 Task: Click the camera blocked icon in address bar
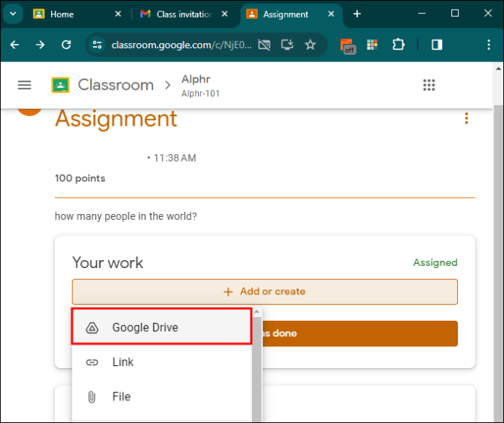pos(264,45)
